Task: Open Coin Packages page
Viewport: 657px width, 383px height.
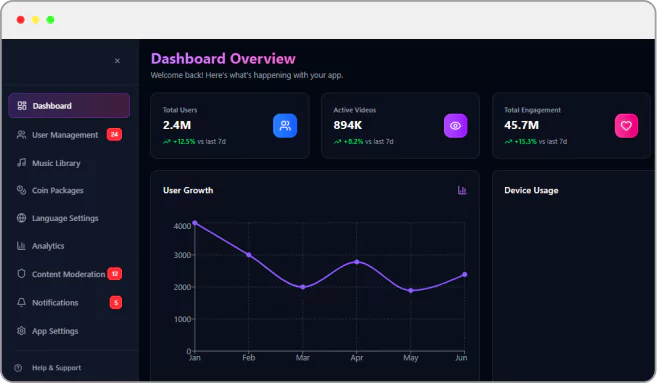Action: pos(69,190)
